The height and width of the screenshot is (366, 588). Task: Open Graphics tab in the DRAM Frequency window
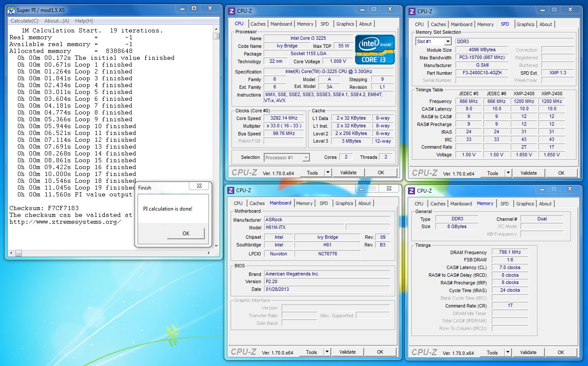tap(525, 204)
